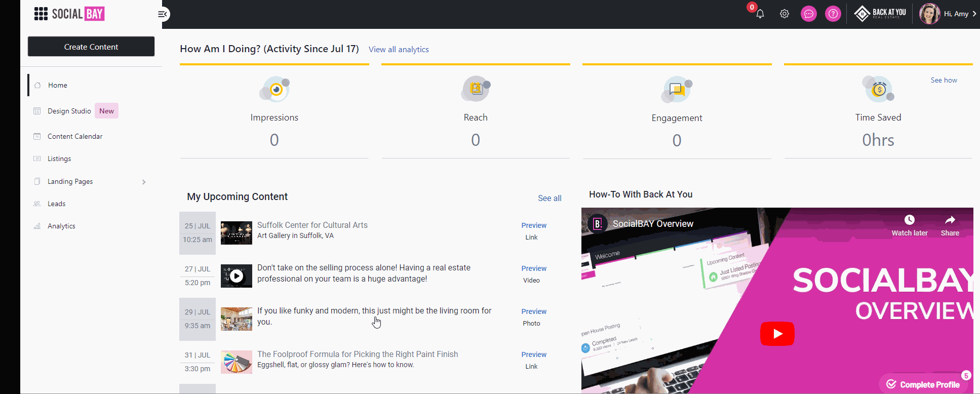The width and height of the screenshot is (980, 394).
Task: Click the Engagement chat icon
Action: click(x=677, y=90)
